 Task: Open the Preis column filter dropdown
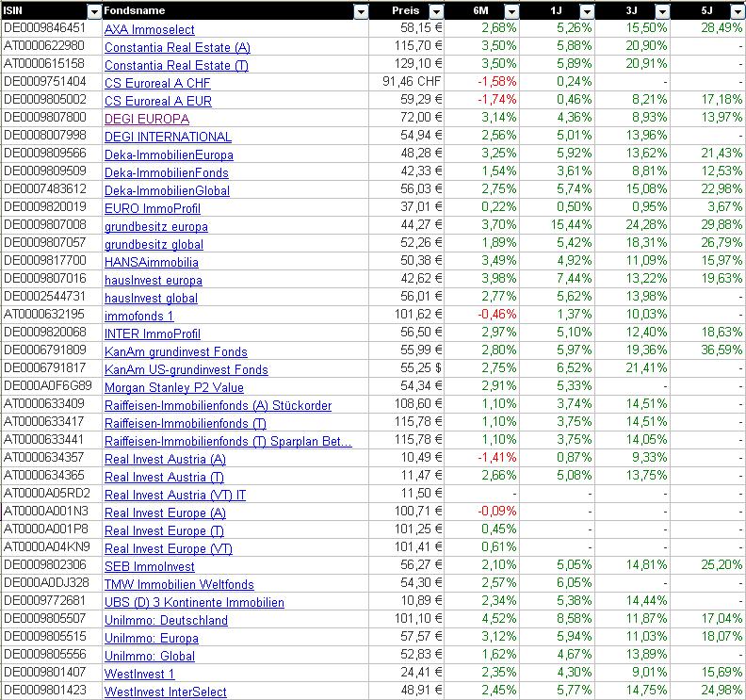pyautogui.click(x=436, y=11)
